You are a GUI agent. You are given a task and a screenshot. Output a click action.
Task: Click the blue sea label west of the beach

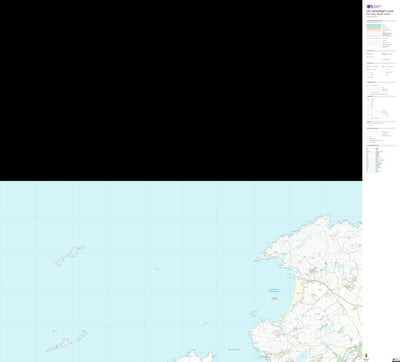[275, 290]
